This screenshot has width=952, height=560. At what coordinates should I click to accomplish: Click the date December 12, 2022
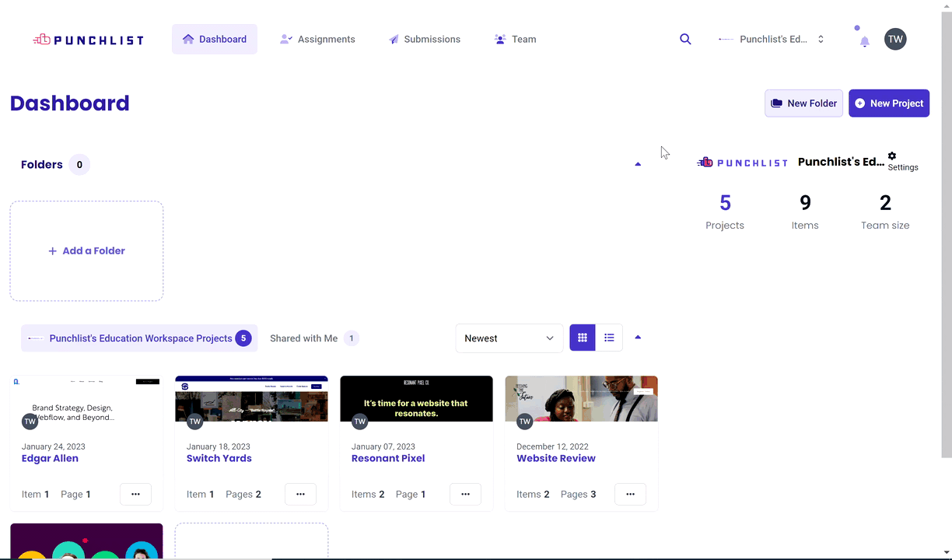[552, 446]
